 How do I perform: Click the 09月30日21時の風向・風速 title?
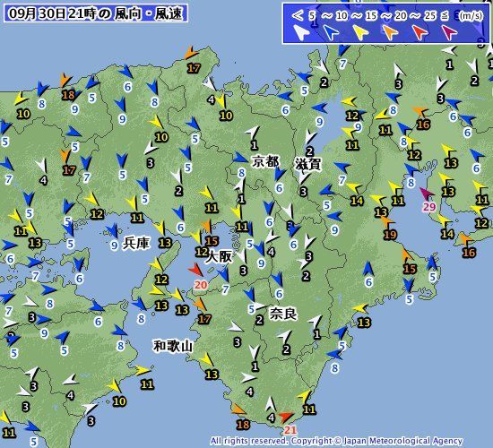(x=96, y=13)
